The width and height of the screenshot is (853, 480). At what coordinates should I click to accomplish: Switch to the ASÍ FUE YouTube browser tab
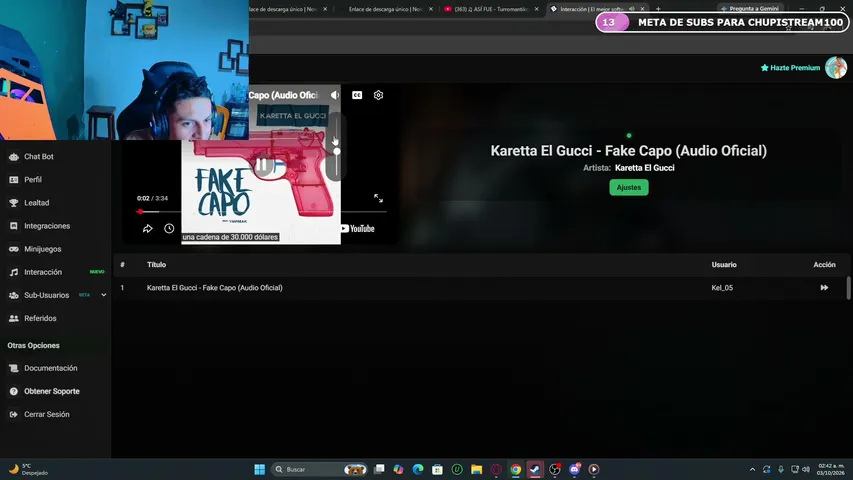491,9
